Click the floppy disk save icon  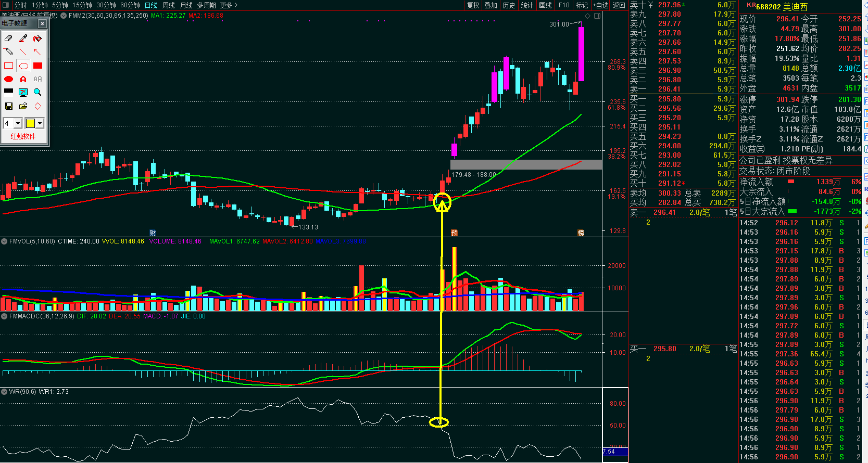pos(8,106)
